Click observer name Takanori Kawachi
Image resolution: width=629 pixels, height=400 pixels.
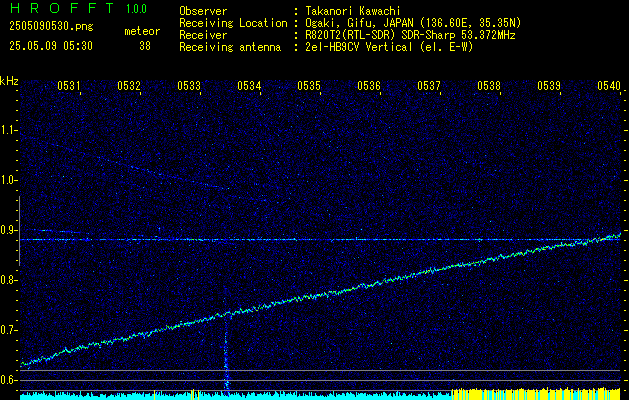tap(351, 11)
